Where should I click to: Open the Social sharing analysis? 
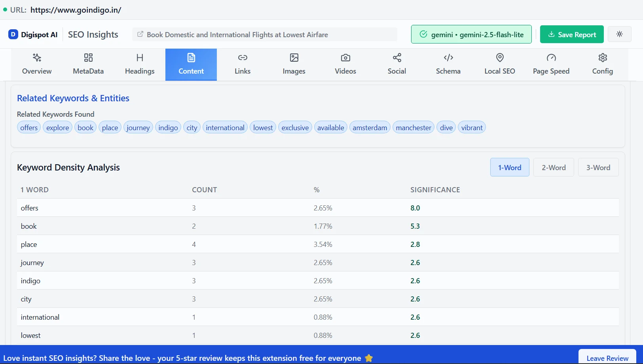point(396,64)
